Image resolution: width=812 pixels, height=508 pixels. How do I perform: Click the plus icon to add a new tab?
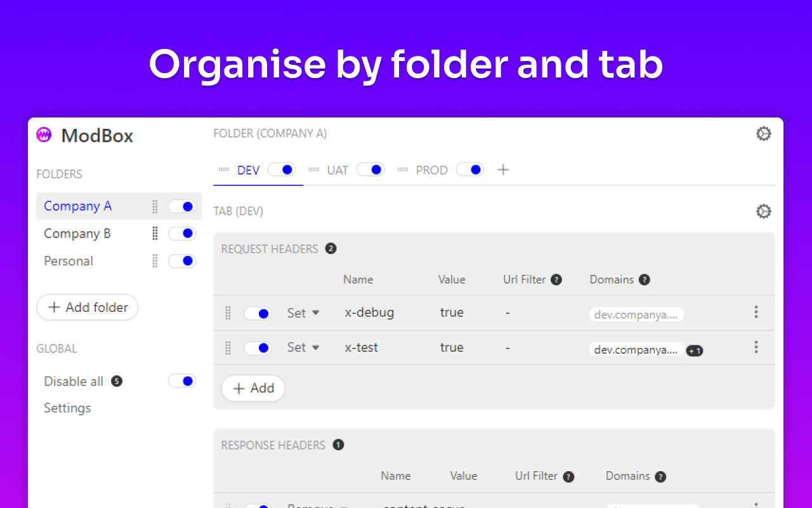point(502,170)
